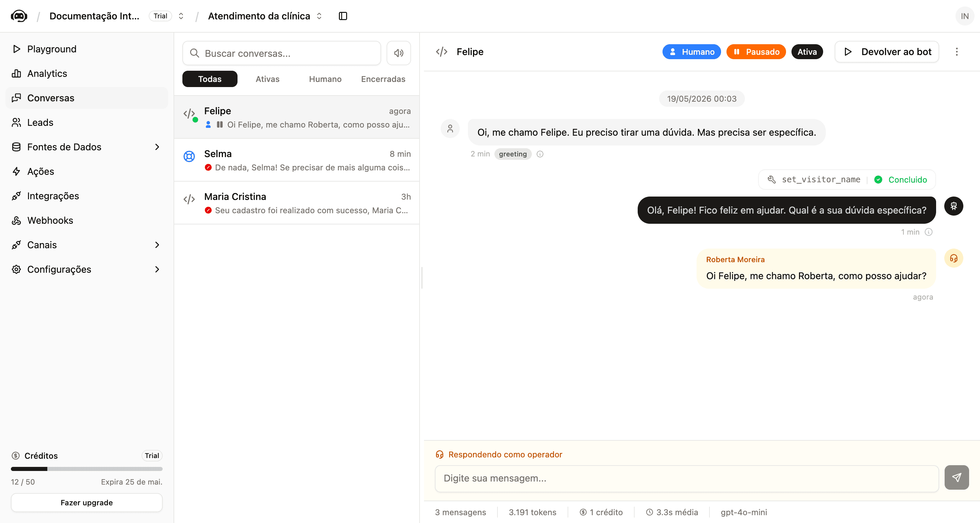Open Webhooks in the sidebar
Image resolution: width=980 pixels, height=523 pixels.
[87, 220]
